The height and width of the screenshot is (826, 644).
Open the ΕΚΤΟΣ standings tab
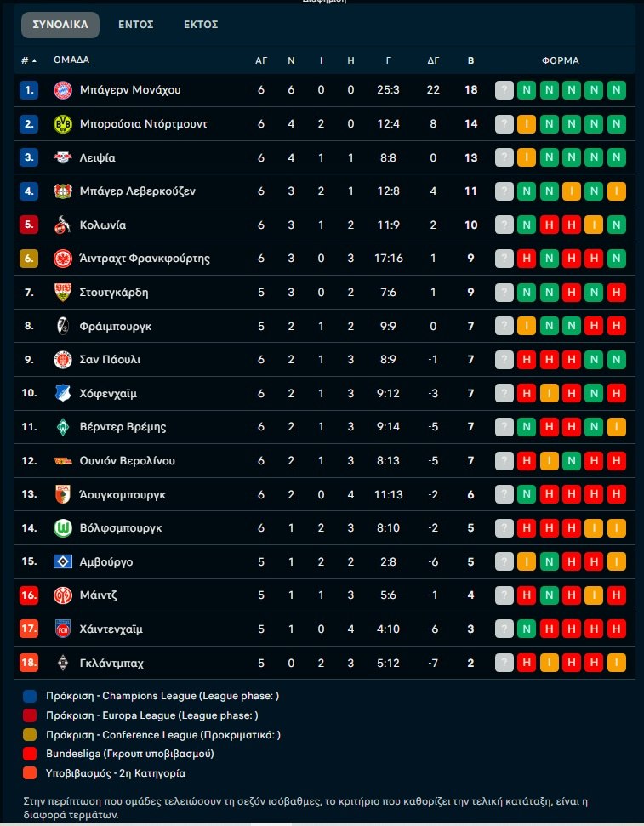click(x=201, y=25)
